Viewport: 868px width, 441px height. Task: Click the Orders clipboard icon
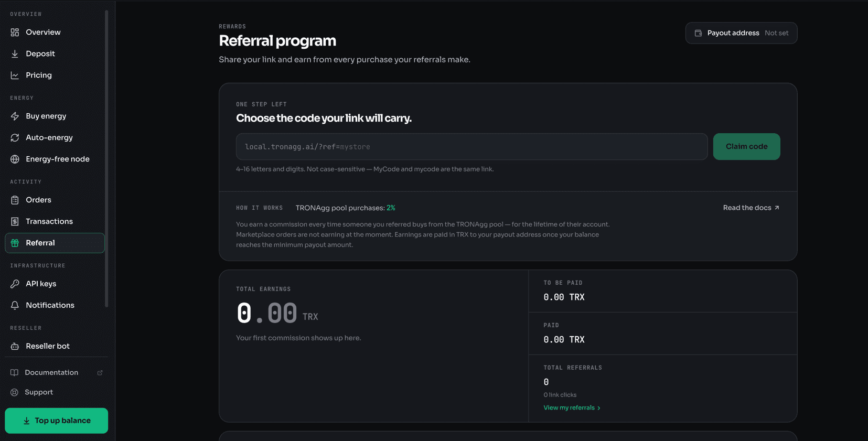pyautogui.click(x=15, y=200)
